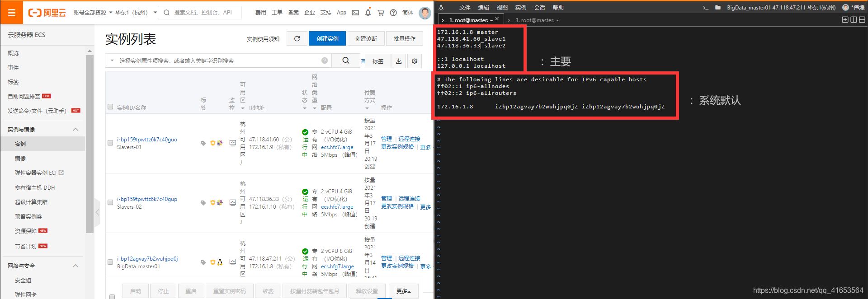This screenshot has height=299, width=868.
Task: Collapse the 网络与安全 sidebar section
Action: pos(75,266)
